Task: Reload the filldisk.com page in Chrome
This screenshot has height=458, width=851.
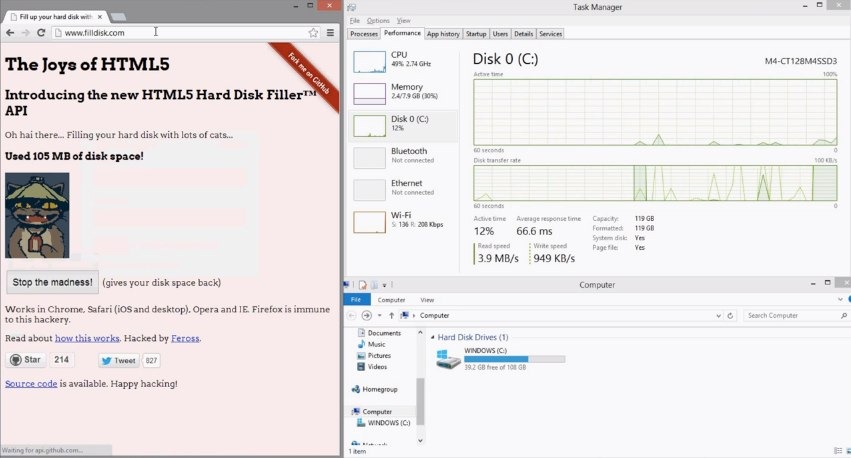Action: point(41,33)
